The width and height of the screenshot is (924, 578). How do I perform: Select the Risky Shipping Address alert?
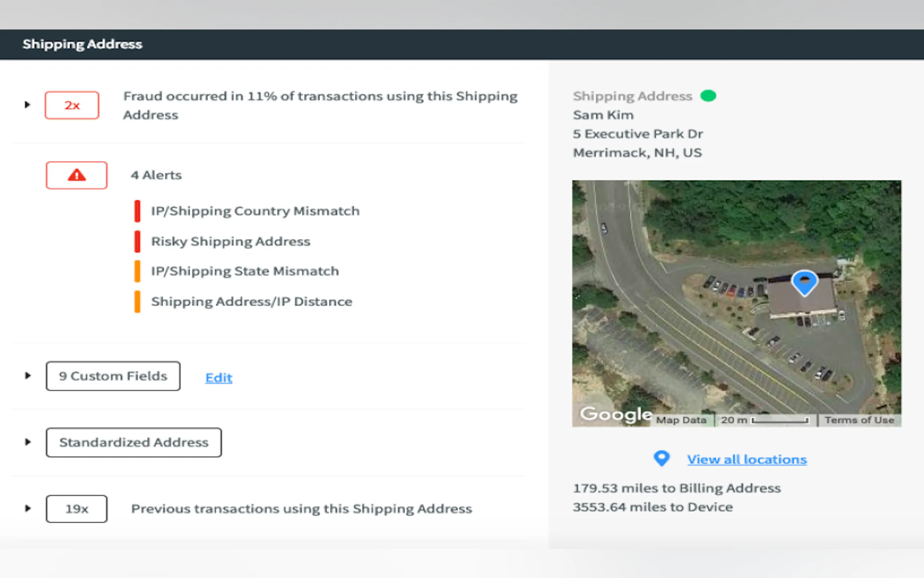tap(231, 242)
